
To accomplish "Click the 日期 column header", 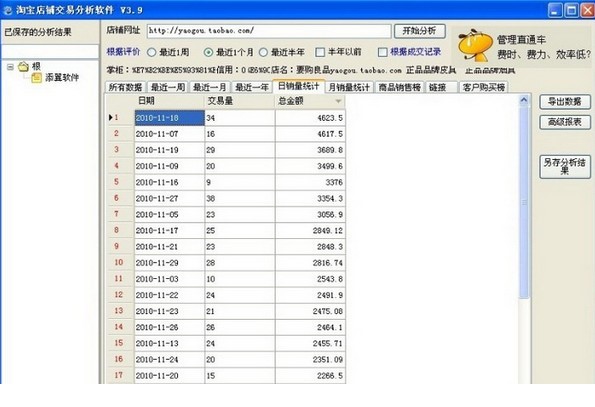I will (169, 101).
